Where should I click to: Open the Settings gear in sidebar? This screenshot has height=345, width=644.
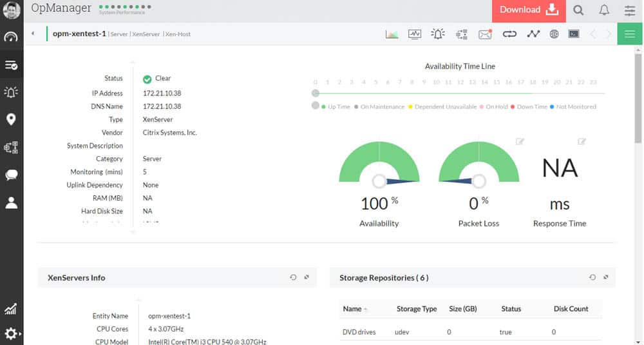pos(11,333)
